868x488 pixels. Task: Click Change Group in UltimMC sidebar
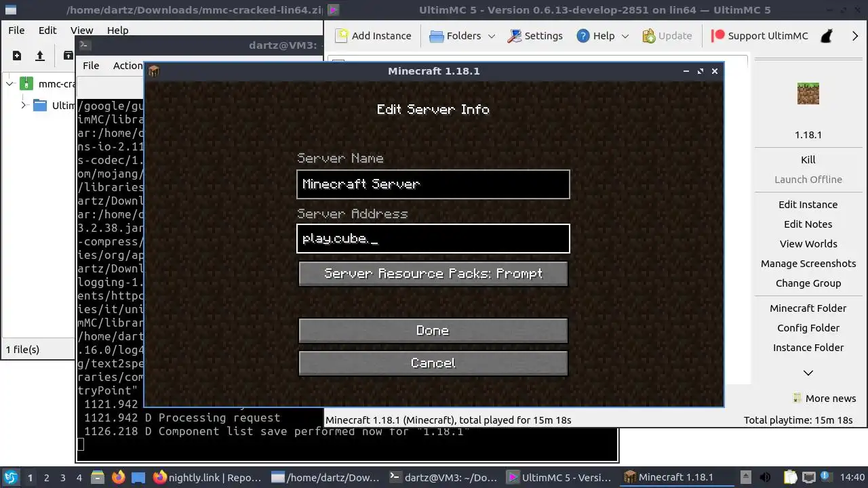808,283
